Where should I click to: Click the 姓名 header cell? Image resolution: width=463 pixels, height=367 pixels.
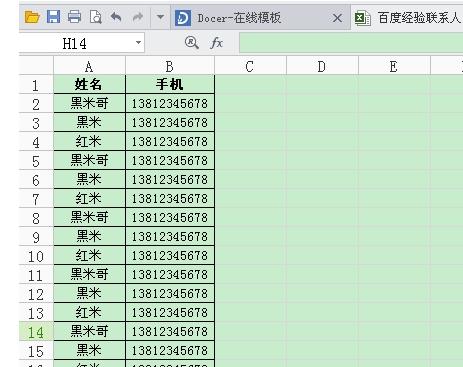click(89, 84)
